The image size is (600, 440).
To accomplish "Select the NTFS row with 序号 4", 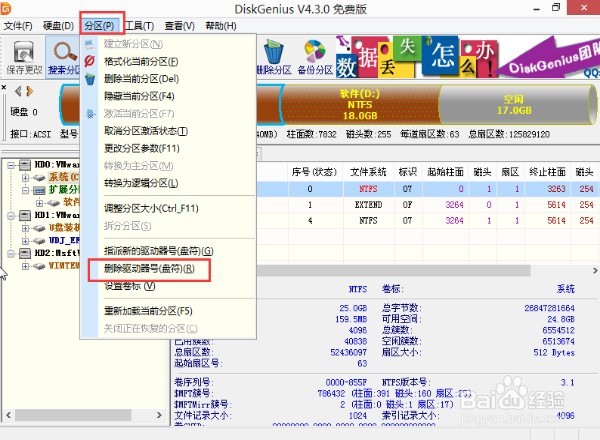I will [x=428, y=220].
